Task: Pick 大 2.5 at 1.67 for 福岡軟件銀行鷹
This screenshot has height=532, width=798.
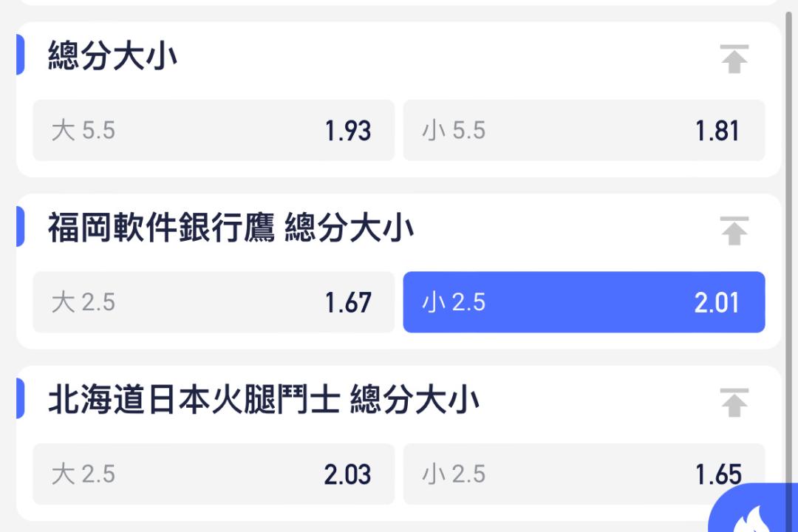Action: [x=213, y=303]
